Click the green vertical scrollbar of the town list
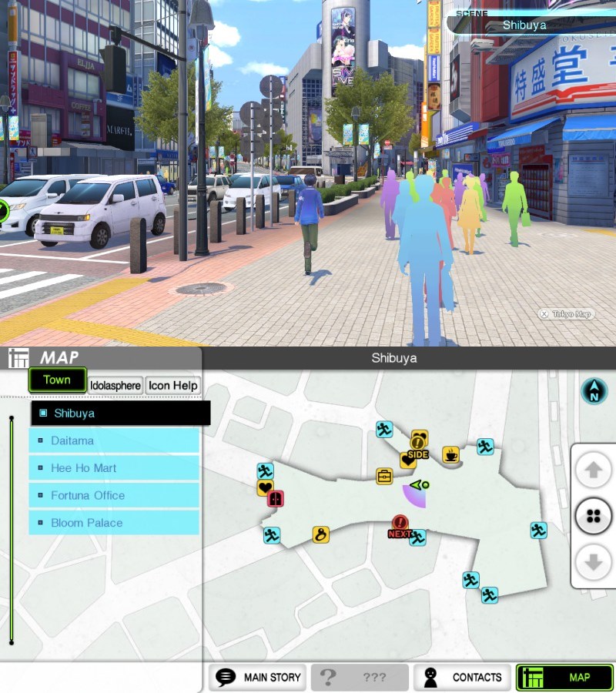 [12, 530]
